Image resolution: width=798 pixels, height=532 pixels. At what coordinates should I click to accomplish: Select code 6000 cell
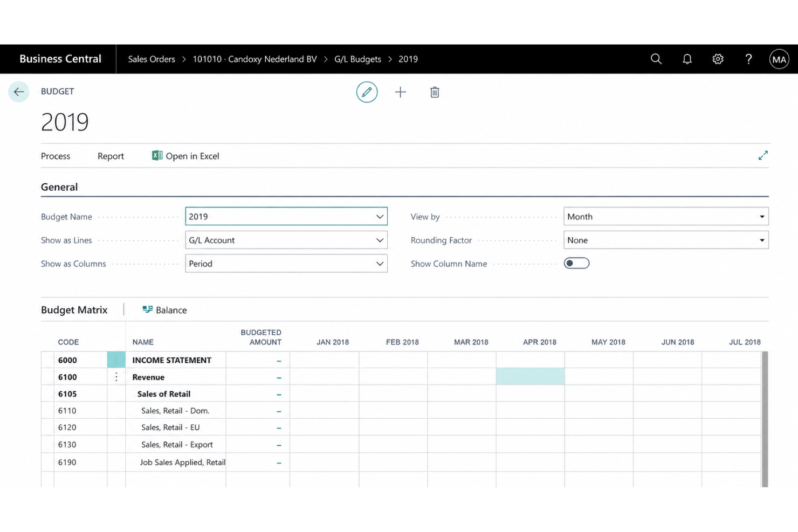coord(80,360)
